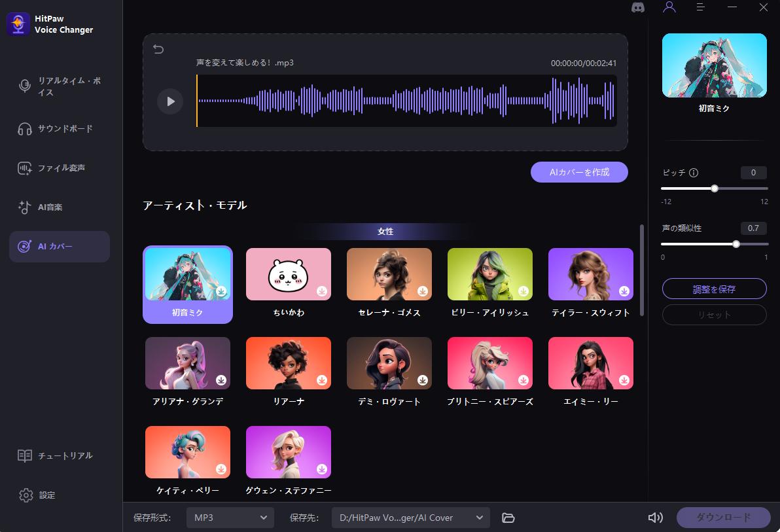Select the リアーナ model thumbnail
The image size is (780, 532).
pyautogui.click(x=289, y=363)
